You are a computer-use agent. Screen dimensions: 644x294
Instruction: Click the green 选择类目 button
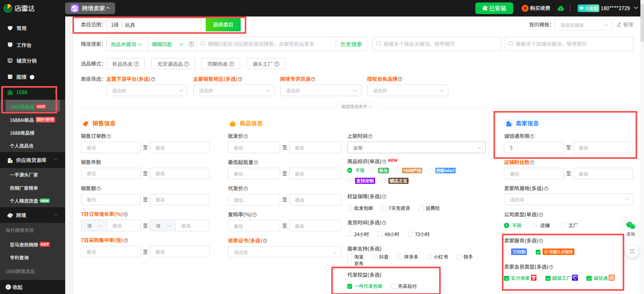tap(223, 25)
